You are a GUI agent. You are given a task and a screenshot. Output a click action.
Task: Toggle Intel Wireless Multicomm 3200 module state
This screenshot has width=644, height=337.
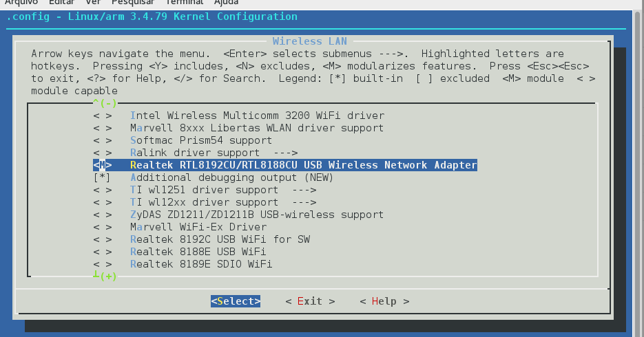coord(102,116)
